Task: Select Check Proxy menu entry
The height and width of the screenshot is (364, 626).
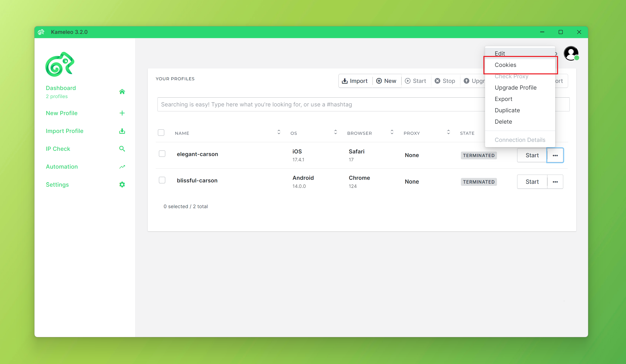Action: pyautogui.click(x=520, y=76)
